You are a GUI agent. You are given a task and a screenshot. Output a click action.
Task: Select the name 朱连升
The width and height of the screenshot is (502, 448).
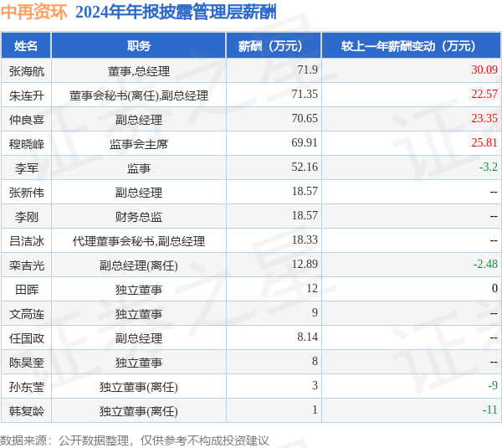(x=27, y=95)
